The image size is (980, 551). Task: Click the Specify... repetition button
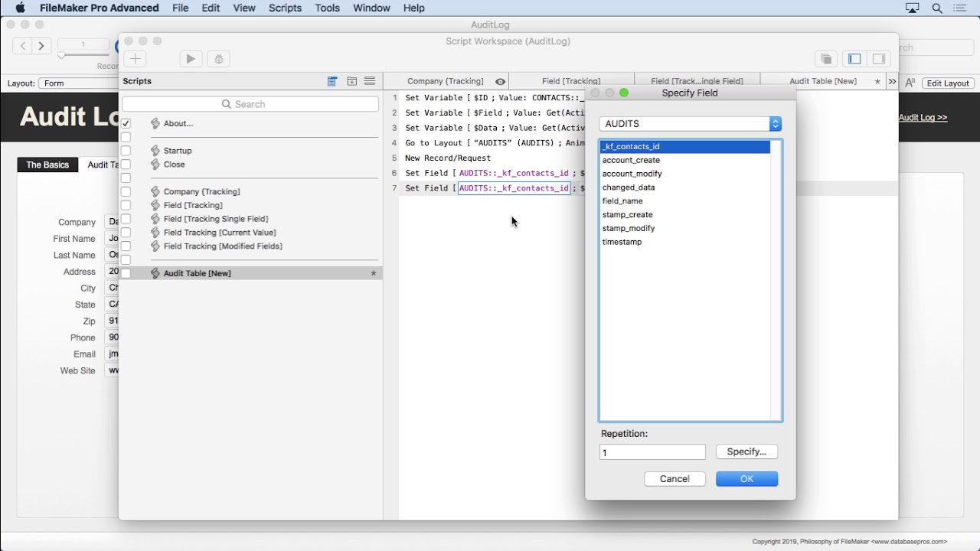click(747, 452)
